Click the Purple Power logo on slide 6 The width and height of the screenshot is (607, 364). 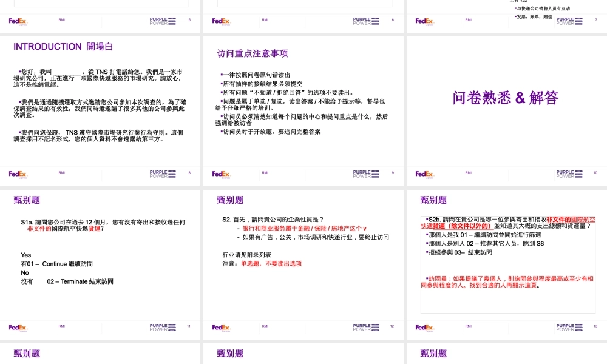(x=366, y=21)
